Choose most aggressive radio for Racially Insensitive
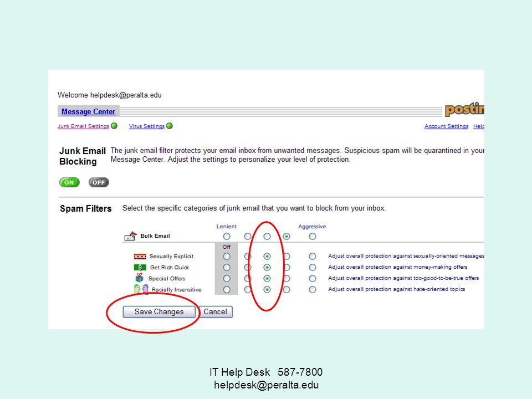Screen dimensions: 532x399 click(313, 289)
